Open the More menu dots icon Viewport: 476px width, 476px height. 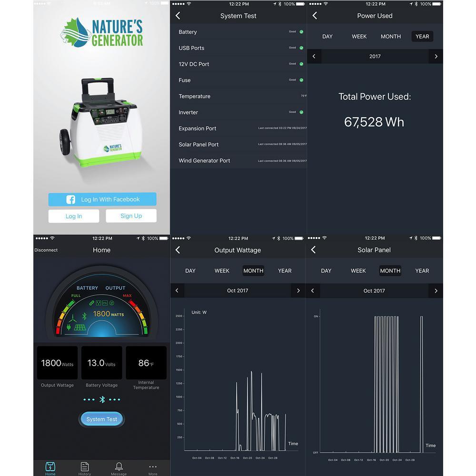(152, 467)
